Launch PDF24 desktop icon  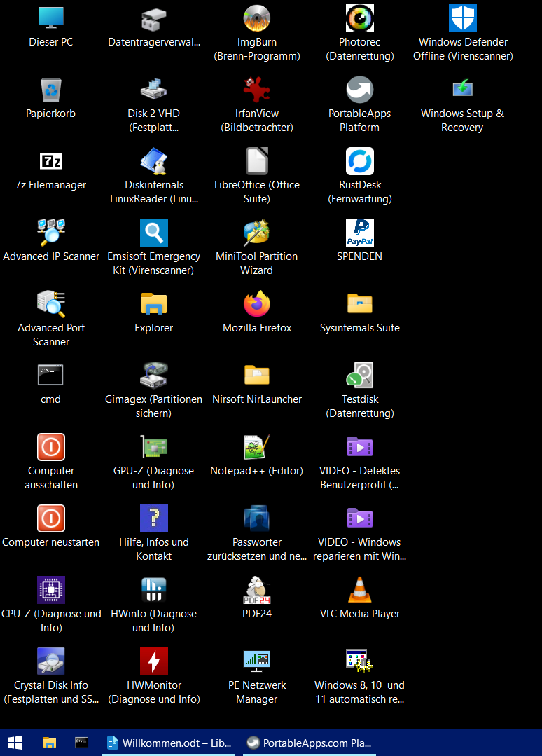point(257,589)
